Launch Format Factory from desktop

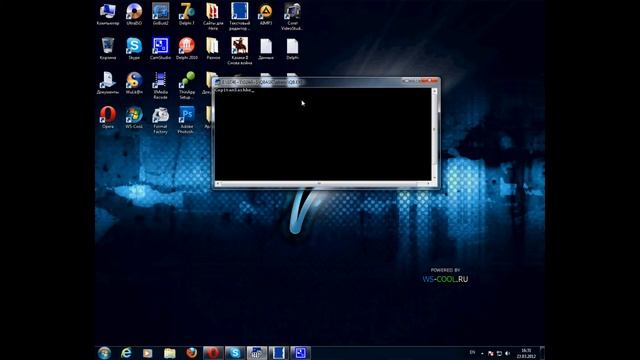160,120
